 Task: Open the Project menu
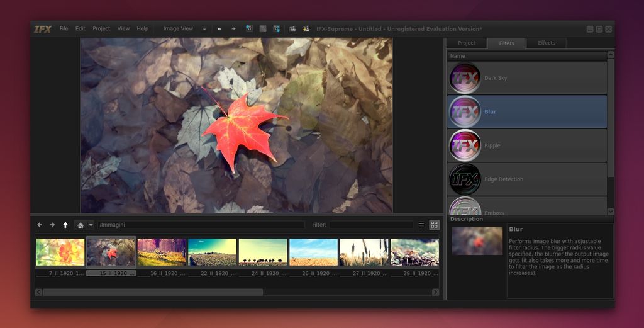click(x=101, y=29)
